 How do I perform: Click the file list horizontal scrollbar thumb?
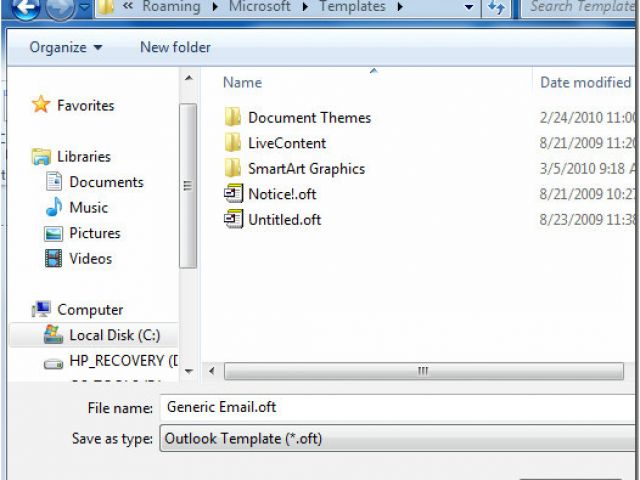424,371
